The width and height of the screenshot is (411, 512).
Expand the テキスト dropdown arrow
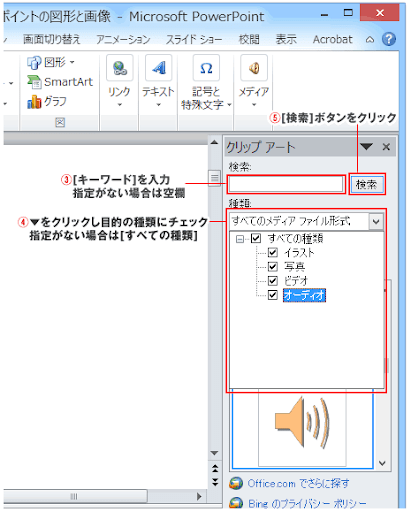point(158,105)
